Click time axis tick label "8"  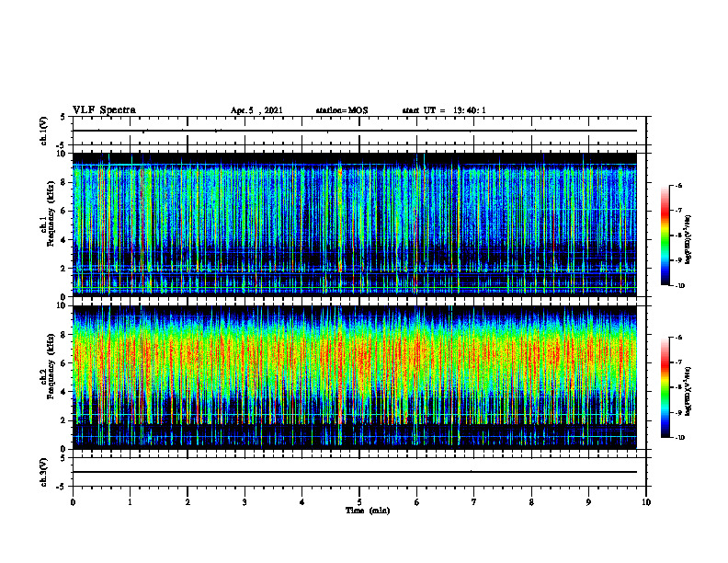click(x=531, y=502)
